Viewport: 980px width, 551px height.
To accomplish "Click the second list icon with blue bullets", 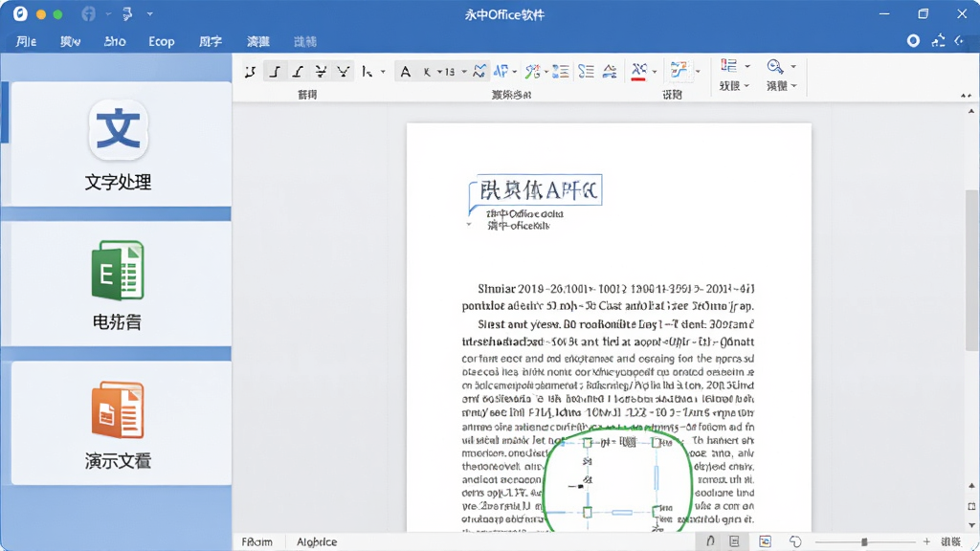I will (586, 71).
